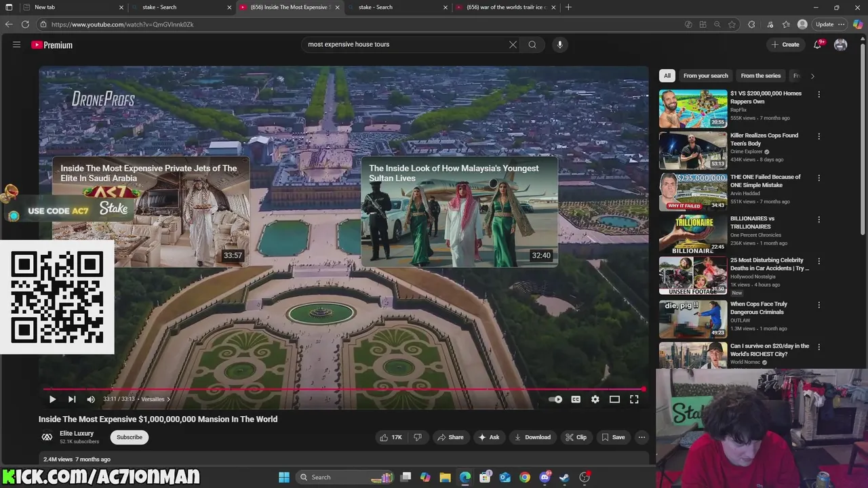Play the video with the play button
The image size is (868, 488).
coord(52,399)
